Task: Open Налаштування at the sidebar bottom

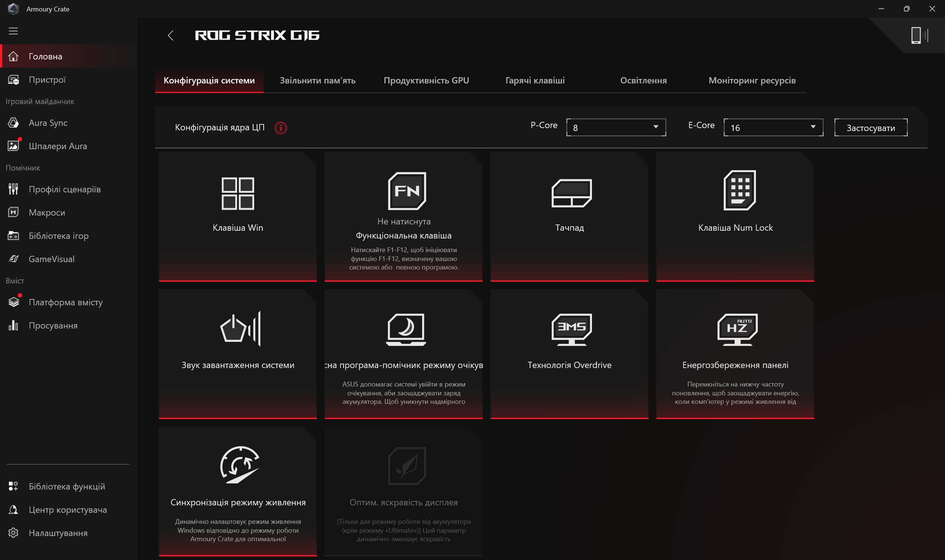Action: [58, 533]
